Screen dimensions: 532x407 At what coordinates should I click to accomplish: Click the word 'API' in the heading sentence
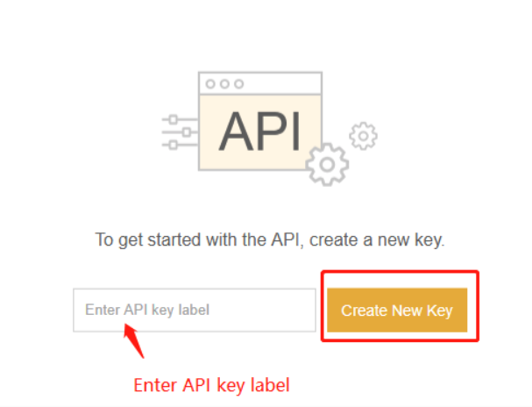tap(285, 239)
